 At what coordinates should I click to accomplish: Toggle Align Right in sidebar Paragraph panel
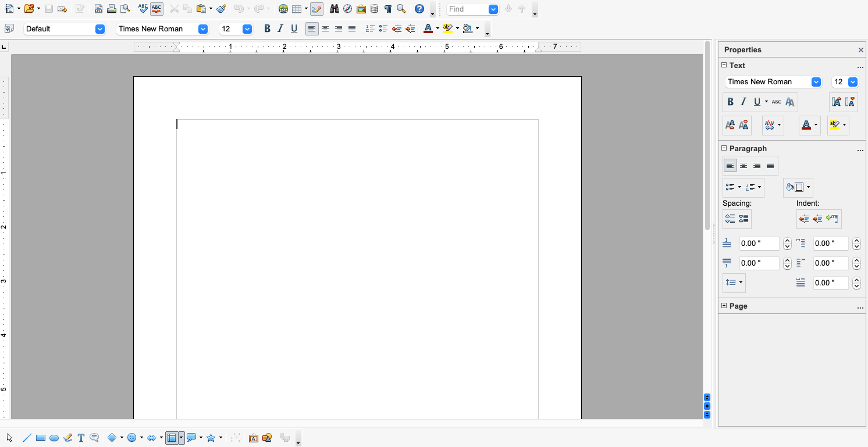[757, 166]
